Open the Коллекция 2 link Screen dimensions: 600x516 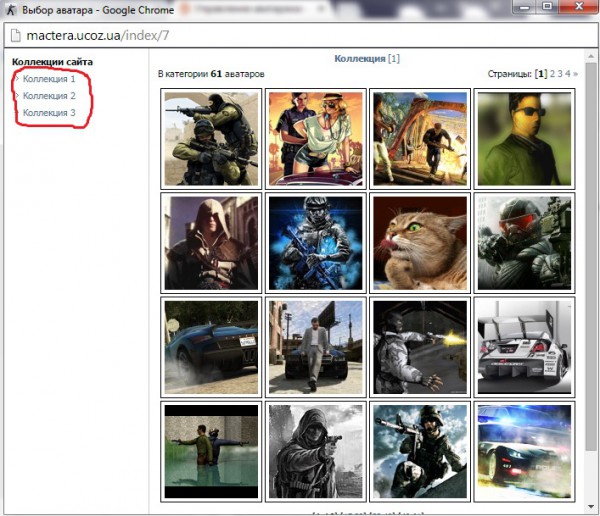(x=49, y=96)
